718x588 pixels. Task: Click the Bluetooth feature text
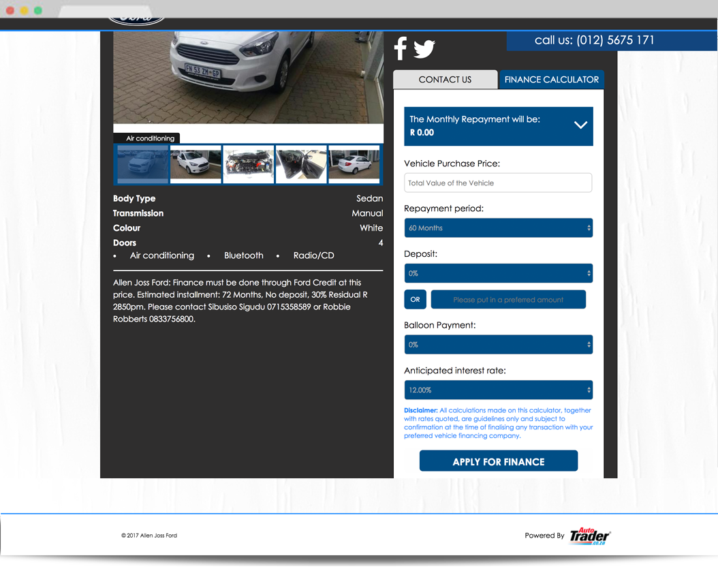244,256
